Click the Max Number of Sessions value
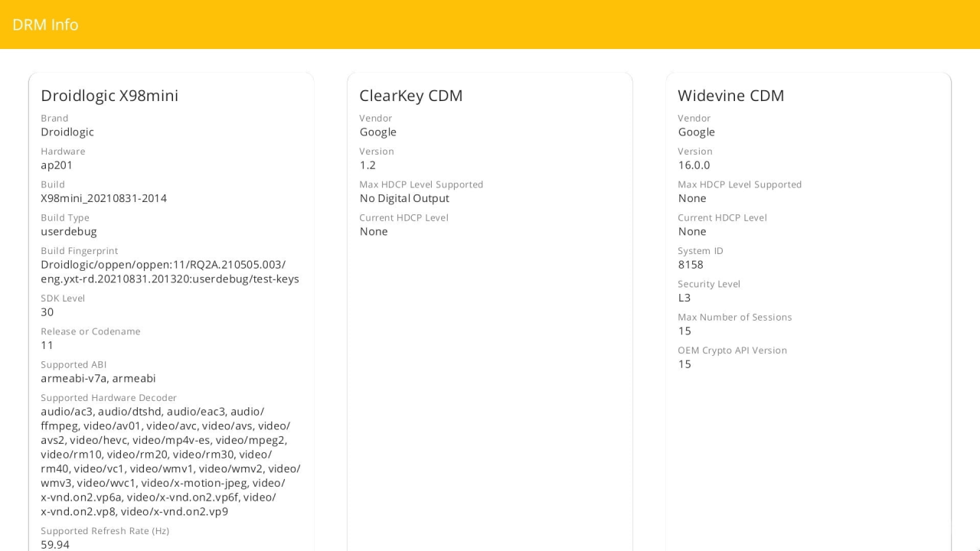 click(x=684, y=331)
